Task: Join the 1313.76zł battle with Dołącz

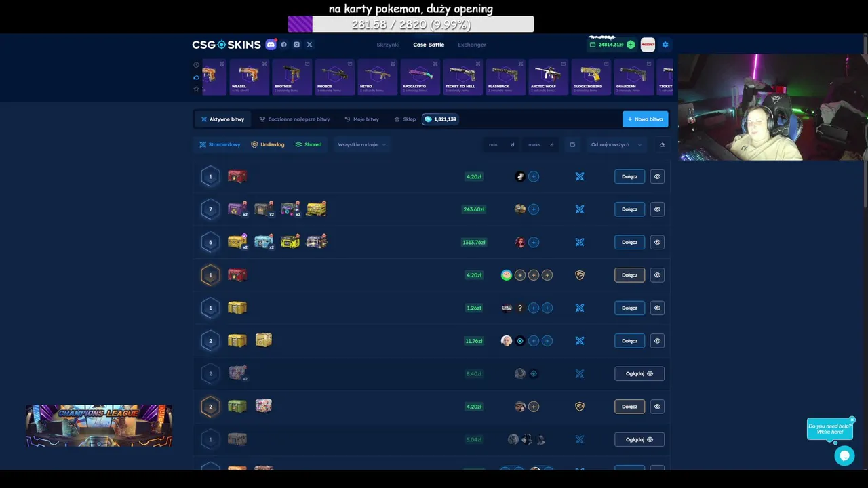Action: (629, 242)
